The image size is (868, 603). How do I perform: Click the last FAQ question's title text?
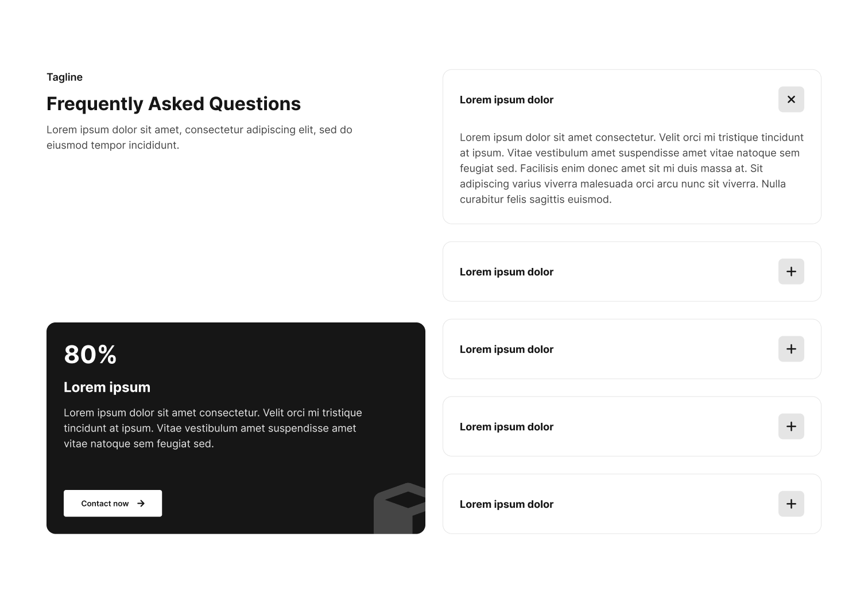click(x=506, y=504)
